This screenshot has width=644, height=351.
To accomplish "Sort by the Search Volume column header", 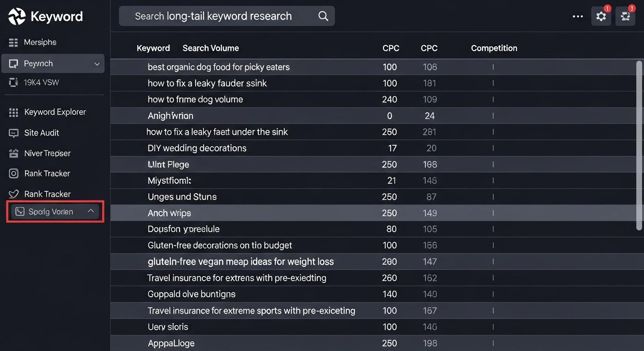I will tap(210, 48).
